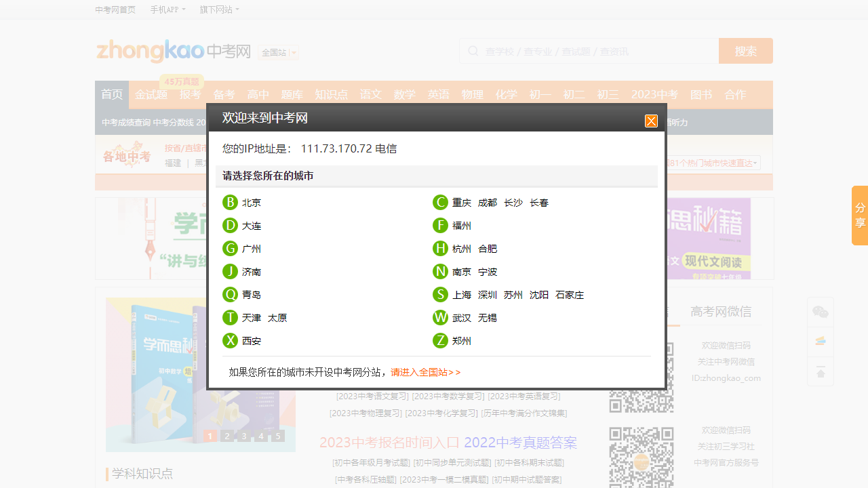Choose 重庆 as your city
The height and width of the screenshot is (488, 868).
click(x=462, y=203)
